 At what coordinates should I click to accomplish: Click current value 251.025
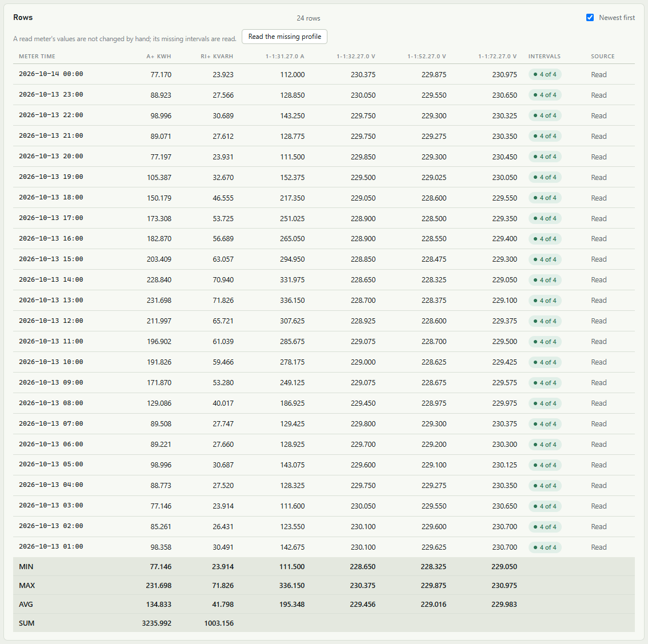tap(292, 219)
